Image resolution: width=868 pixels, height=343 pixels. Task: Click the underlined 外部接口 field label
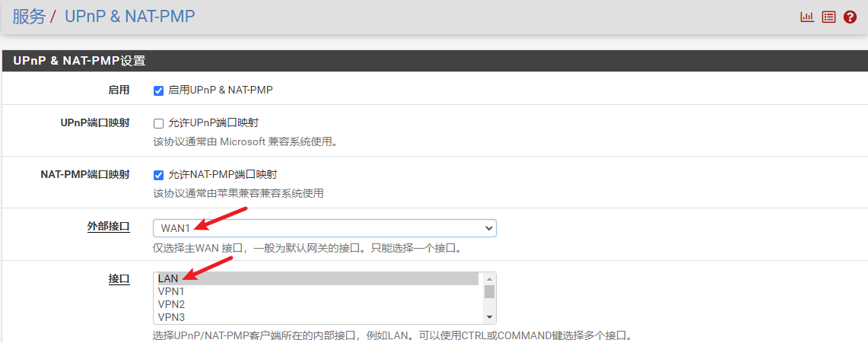[x=109, y=227]
